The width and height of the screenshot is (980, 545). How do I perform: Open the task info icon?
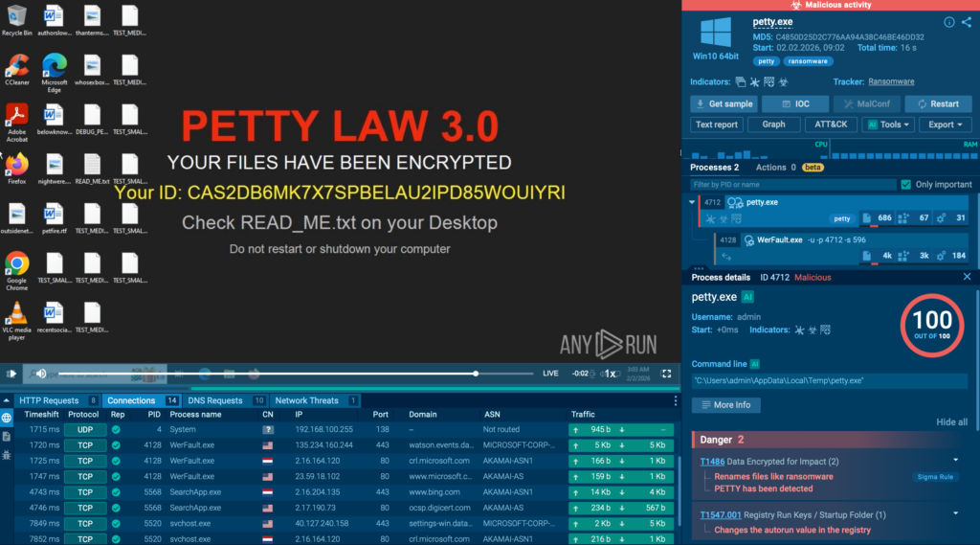(x=948, y=22)
